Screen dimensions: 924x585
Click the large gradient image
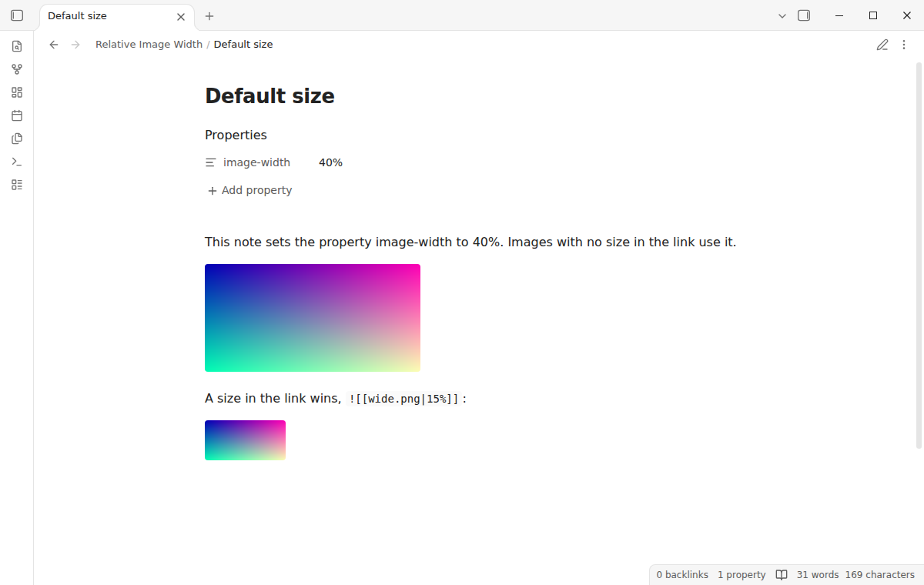pyautogui.click(x=313, y=318)
